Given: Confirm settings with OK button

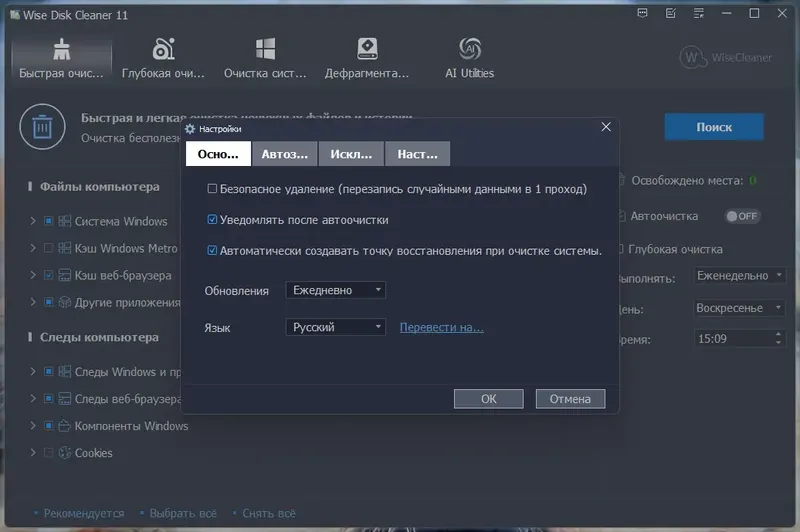Looking at the screenshot, I should (x=489, y=399).
